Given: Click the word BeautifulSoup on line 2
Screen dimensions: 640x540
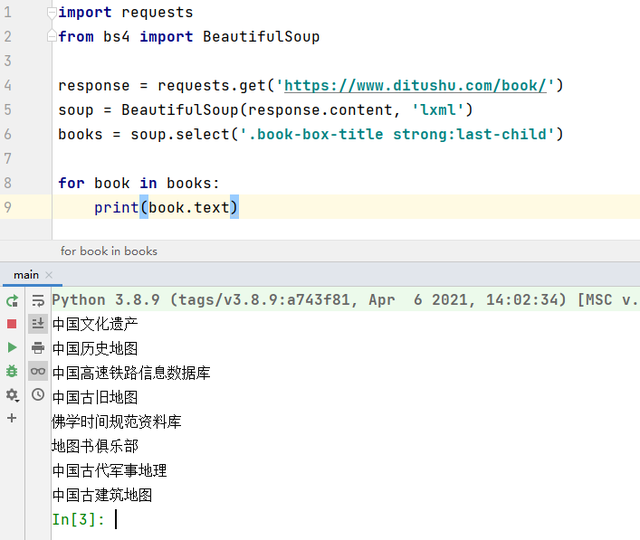Looking at the screenshot, I should 261,37.
